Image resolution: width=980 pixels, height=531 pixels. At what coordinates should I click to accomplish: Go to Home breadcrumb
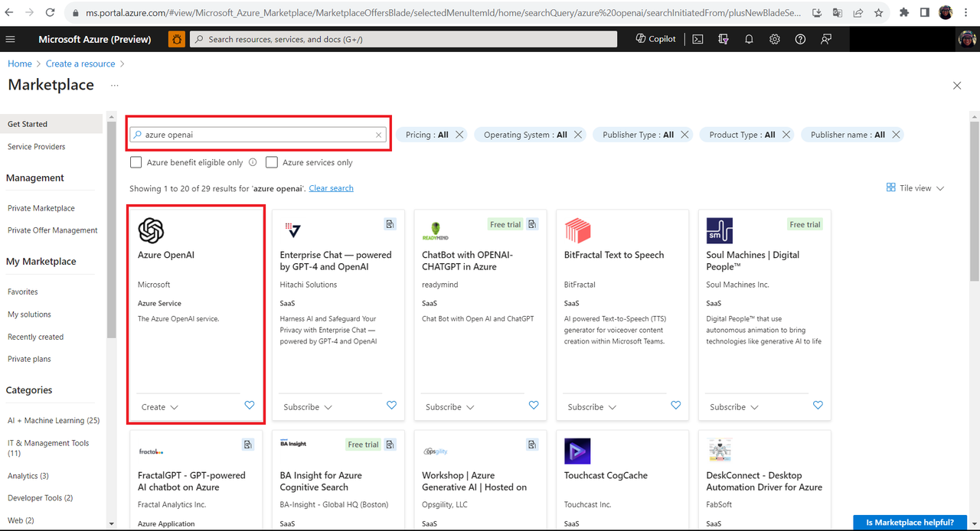click(20, 64)
